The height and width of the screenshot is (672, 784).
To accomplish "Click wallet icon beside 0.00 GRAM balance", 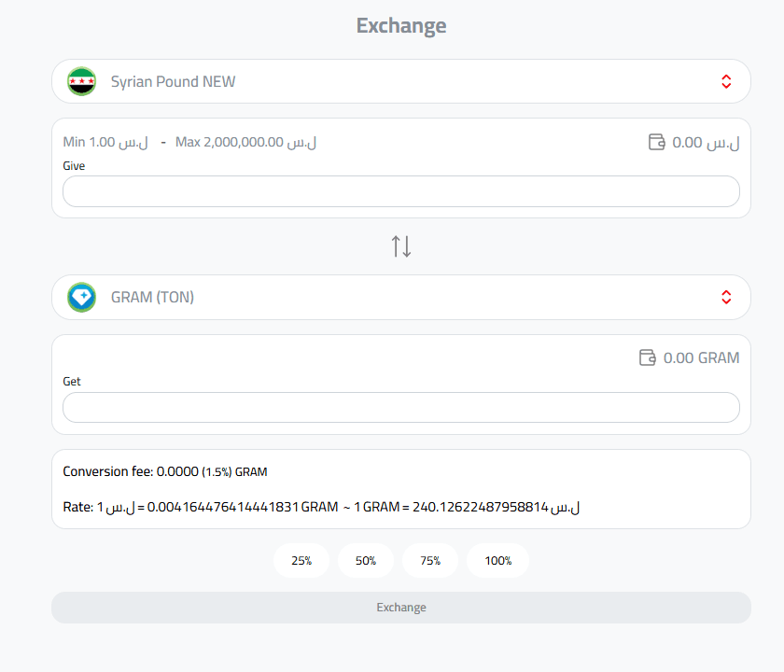I will [648, 357].
